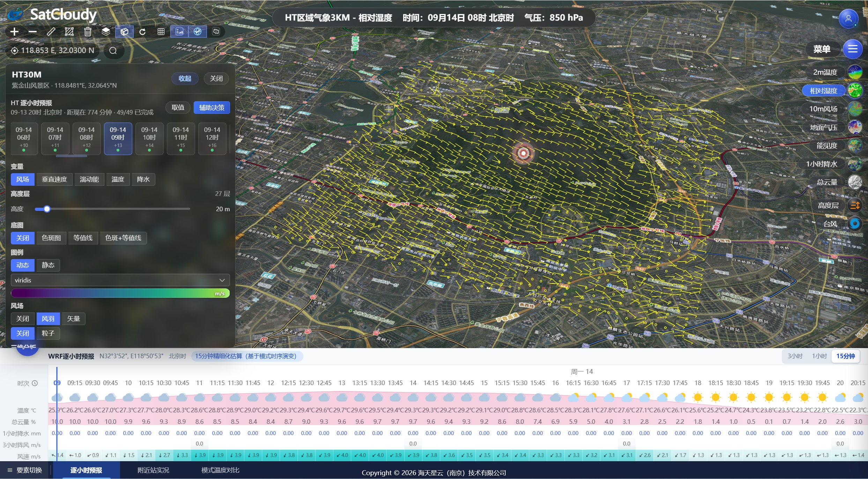
Task: Select the 降水 variable option
Action: [x=143, y=179]
